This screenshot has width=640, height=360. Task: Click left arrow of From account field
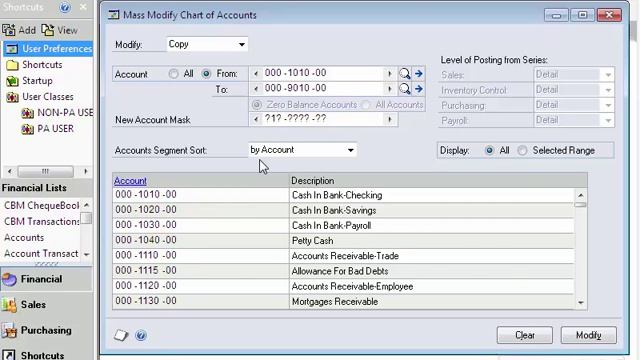(256, 74)
